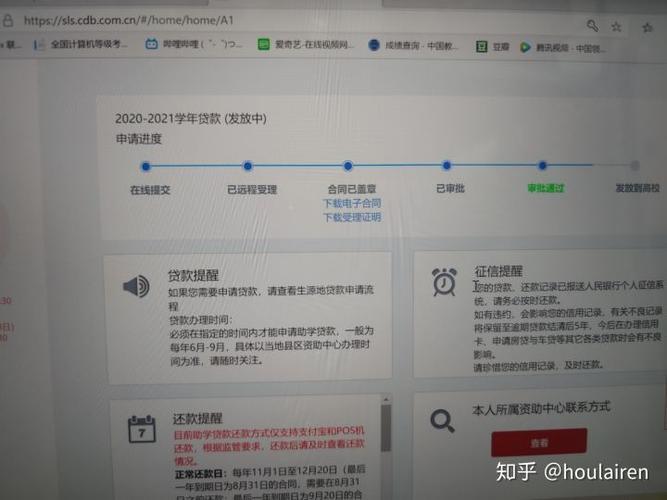
Task: Click the magnifier icon beside 资助中心联系方式
Action: tap(442, 421)
